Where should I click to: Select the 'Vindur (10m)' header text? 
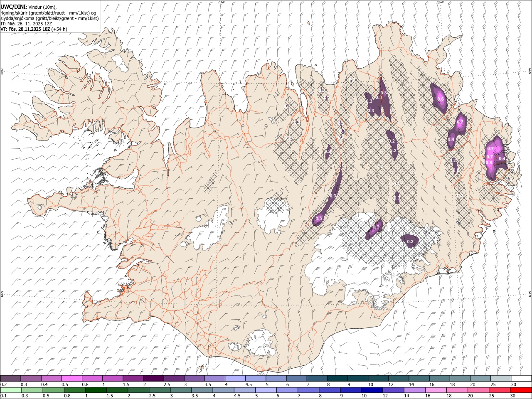[x=42, y=7]
